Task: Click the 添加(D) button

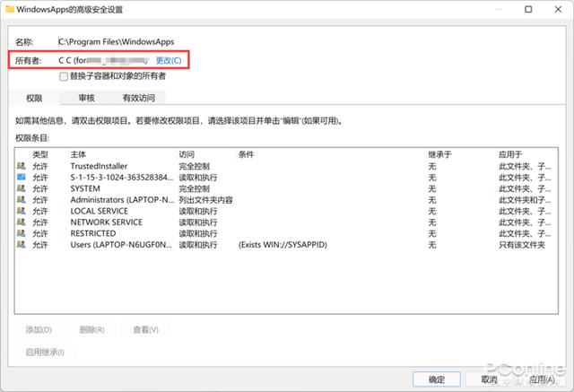Action: click(x=39, y=330)
